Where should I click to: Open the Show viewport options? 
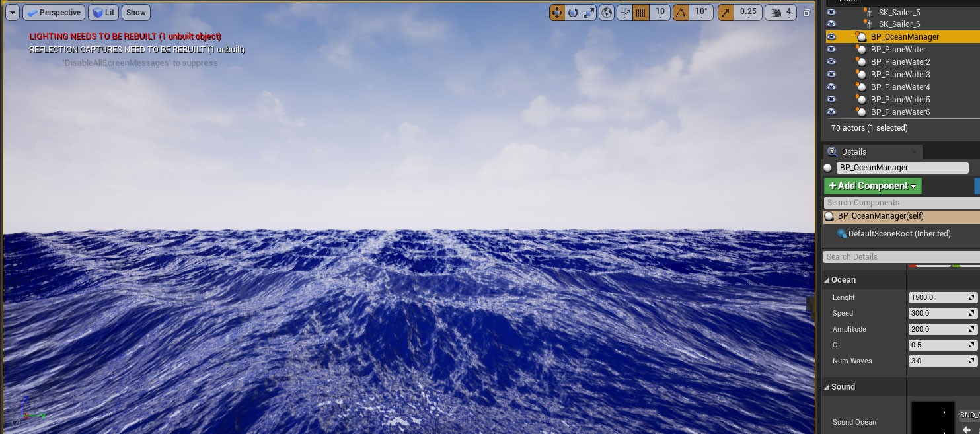click(136, 13)
